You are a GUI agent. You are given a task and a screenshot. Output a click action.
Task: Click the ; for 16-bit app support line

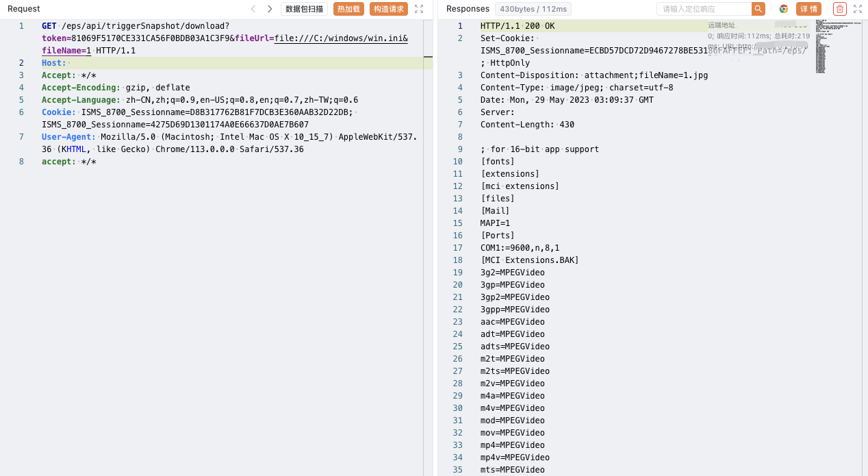coord(540,149)
